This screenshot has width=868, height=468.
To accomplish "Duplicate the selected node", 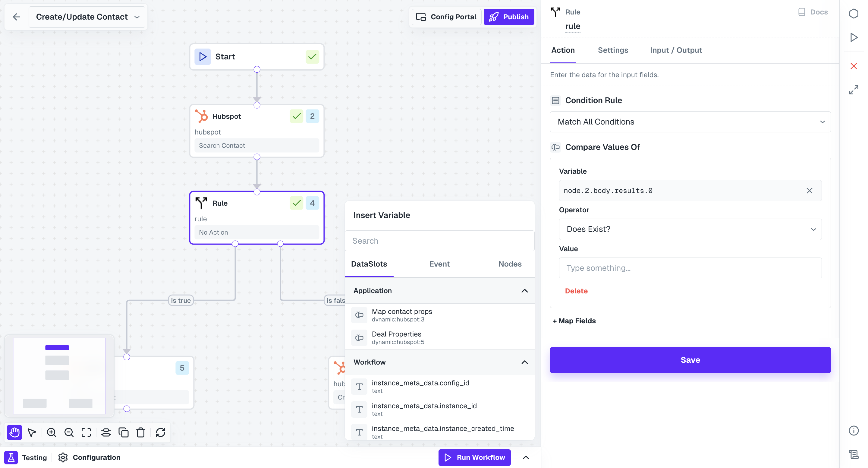I will tap(124, 432).
